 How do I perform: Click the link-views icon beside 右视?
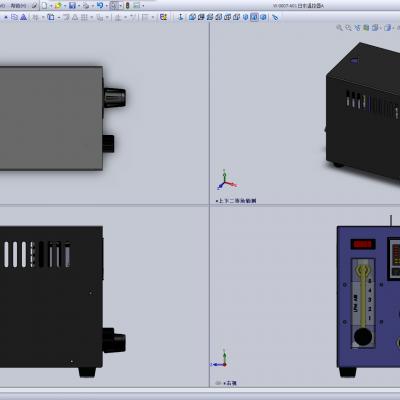click(x=218, y=383)
